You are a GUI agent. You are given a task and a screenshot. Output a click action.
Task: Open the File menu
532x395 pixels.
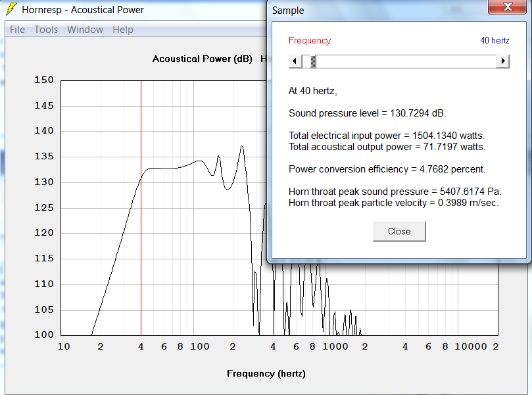pos(17,30)
